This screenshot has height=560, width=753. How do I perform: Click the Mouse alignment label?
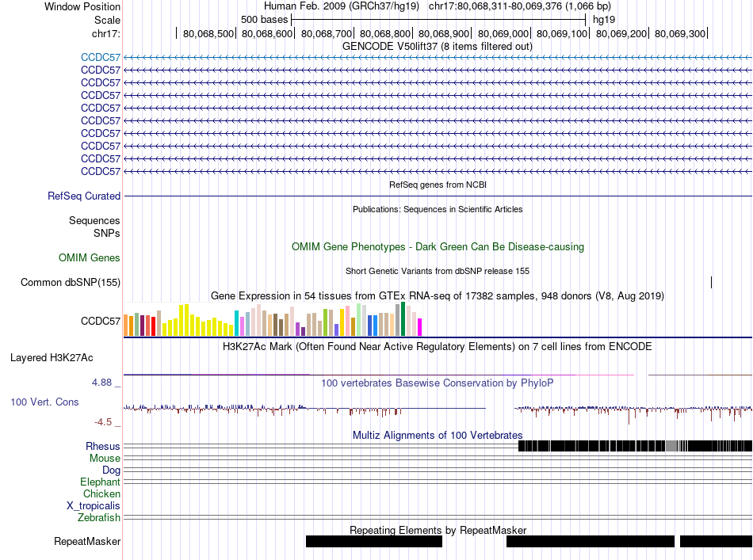click(105, 459)
